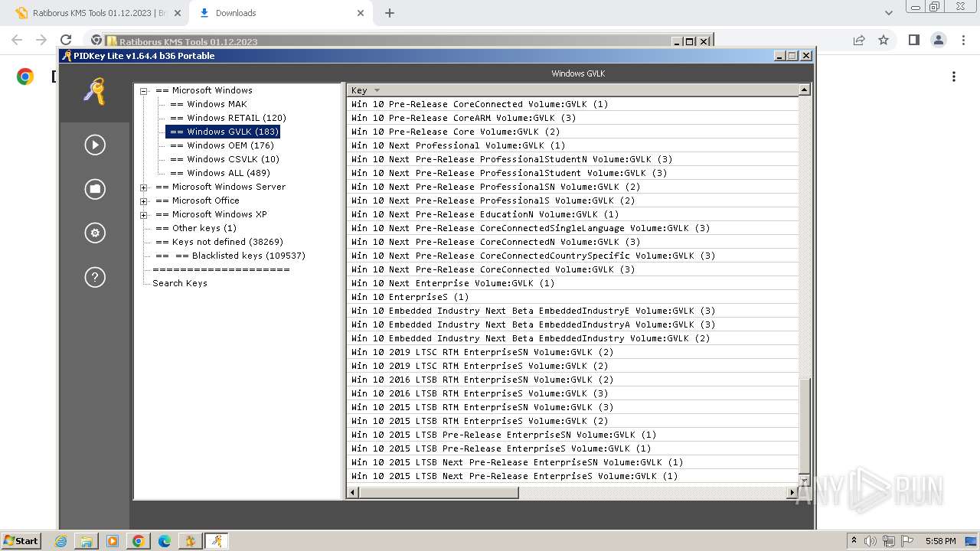This screenshot has width=980, height=551.
Task: Select row Win 10 2015 LTSB Pre-Release EnterpriseS
Action: 573,448
